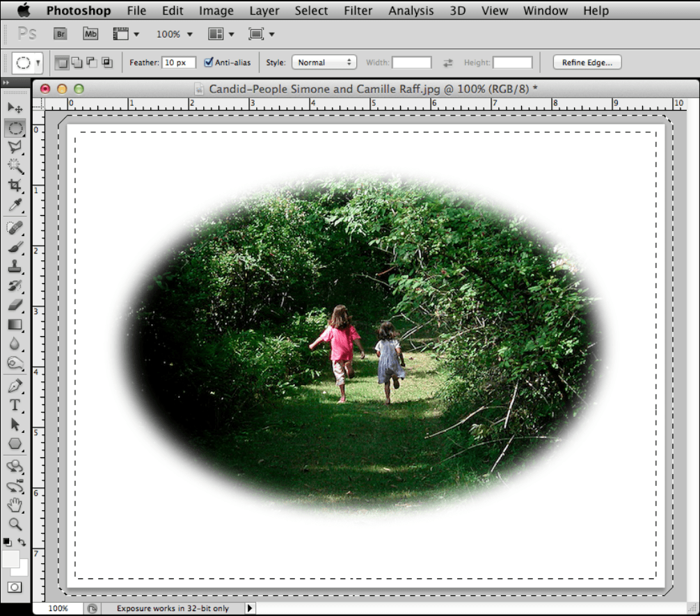
Task: Open the Arrange Documents dropdown
Action: (x=221, y=34)
